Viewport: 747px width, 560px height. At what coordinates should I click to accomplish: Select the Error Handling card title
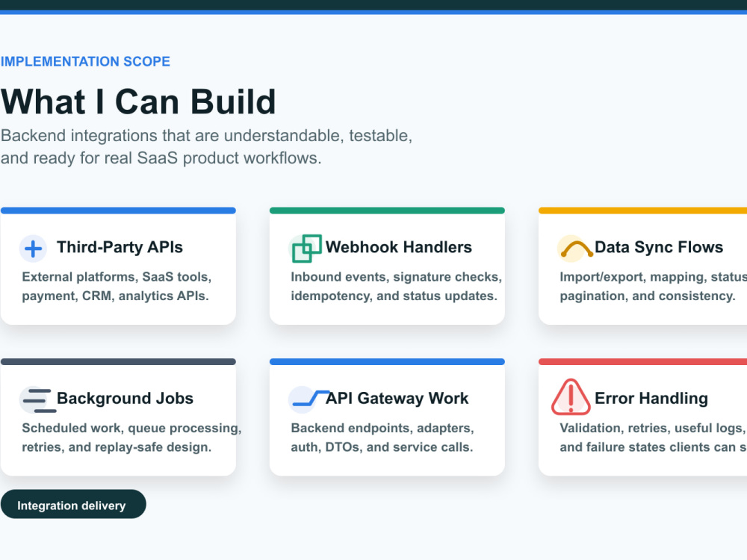coord(651,398)
